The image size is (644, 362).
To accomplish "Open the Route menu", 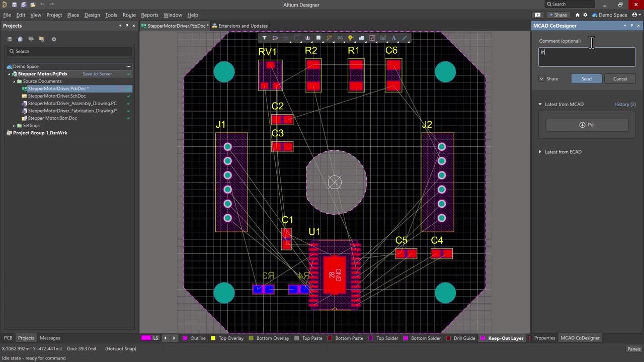I will tap(129, 15).
